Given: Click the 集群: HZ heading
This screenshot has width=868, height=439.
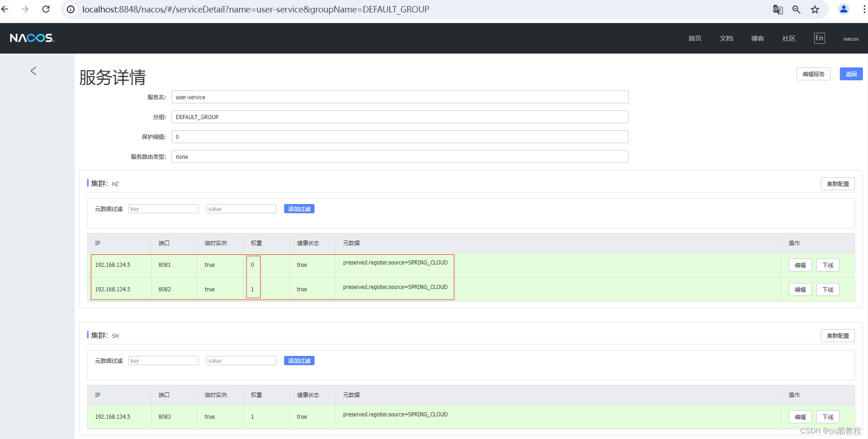Looking at the screenshot, I should (x=105, y=184).
